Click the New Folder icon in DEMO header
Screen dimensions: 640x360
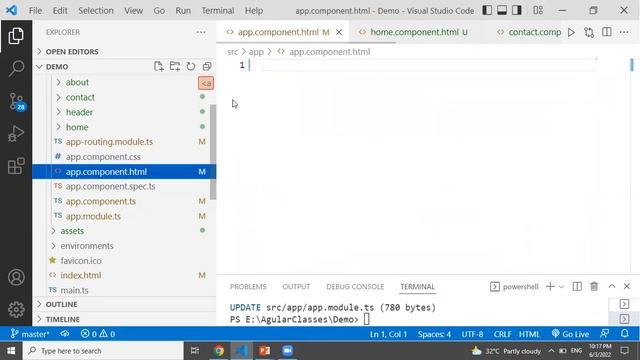tap(175, 67)
